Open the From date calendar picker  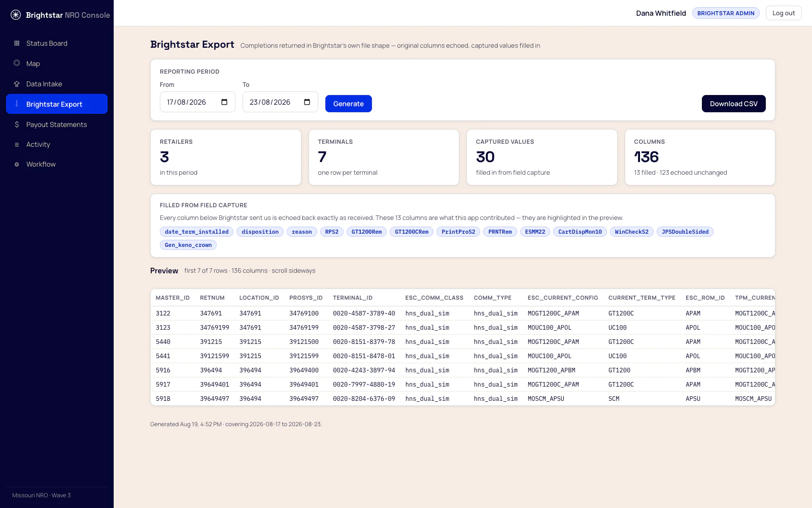point(224,102)
